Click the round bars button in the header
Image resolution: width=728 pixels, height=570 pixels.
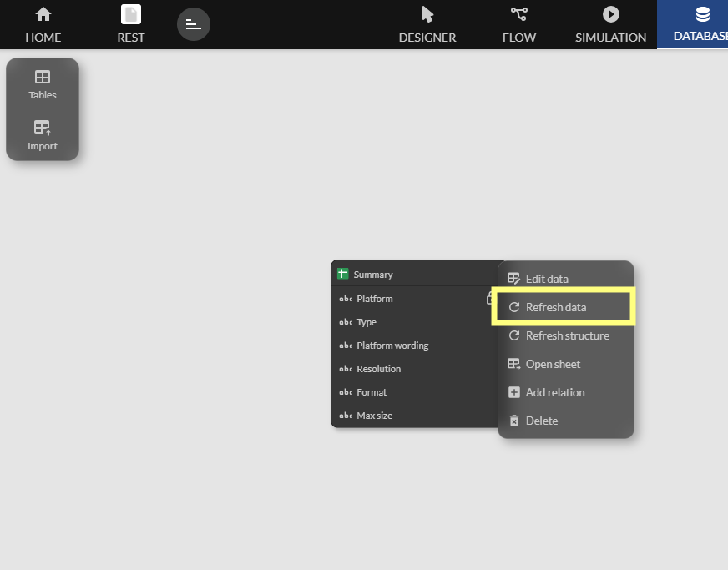[194, 24]
